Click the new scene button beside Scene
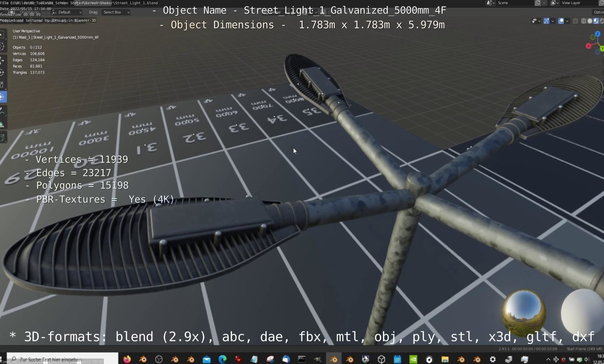The height and width of the screenshot is (364, 604). click(x=538, y=3)
